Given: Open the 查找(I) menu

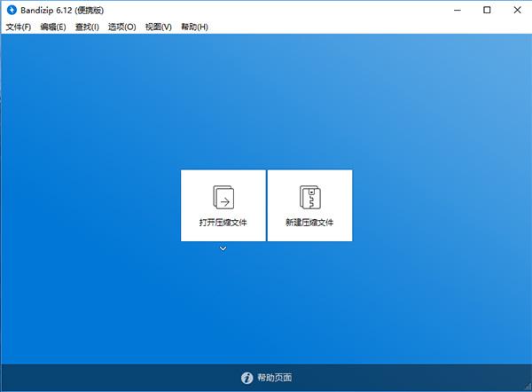Looking at the screenshot, I should [87, 27].
